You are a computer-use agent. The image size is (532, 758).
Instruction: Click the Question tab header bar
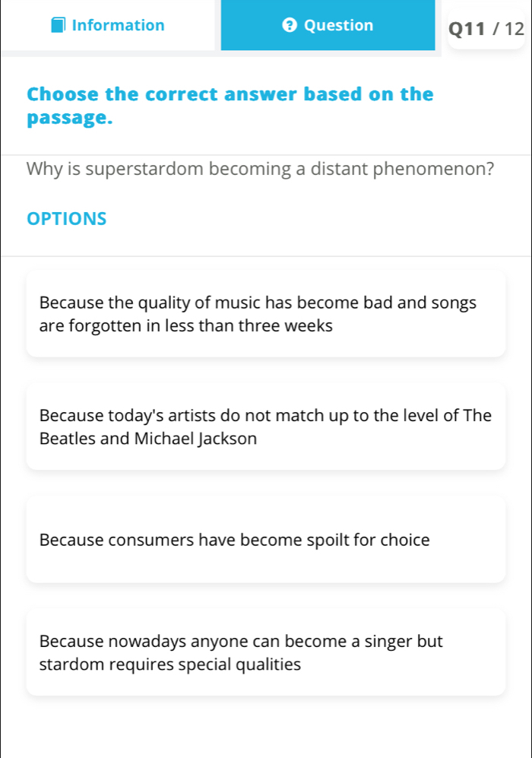click(328, 25)
